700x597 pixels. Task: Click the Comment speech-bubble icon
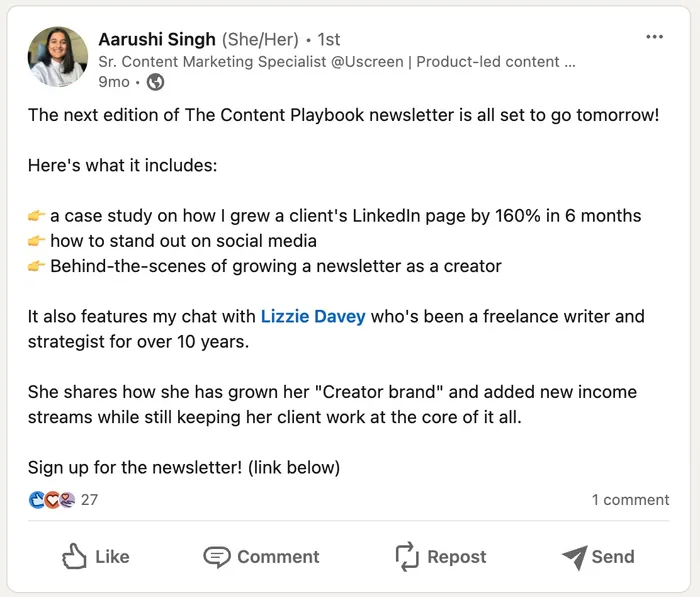217,557
